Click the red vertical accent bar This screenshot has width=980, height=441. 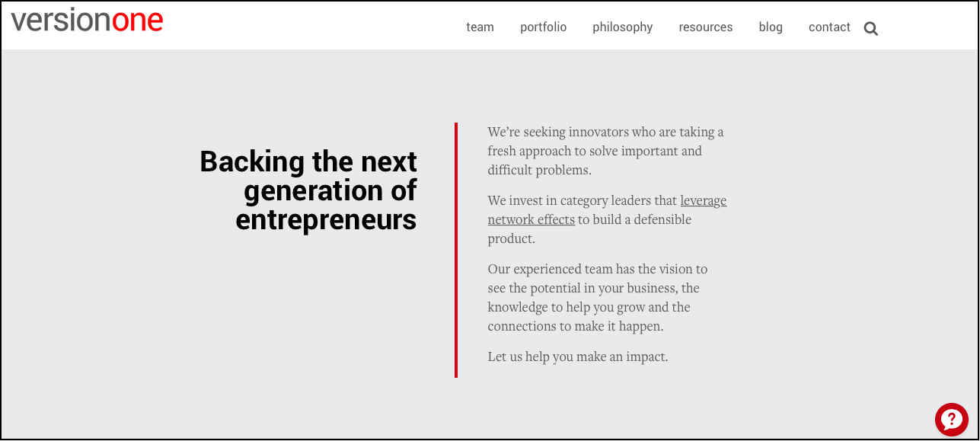pyautogui.click(x=455, y=250)
